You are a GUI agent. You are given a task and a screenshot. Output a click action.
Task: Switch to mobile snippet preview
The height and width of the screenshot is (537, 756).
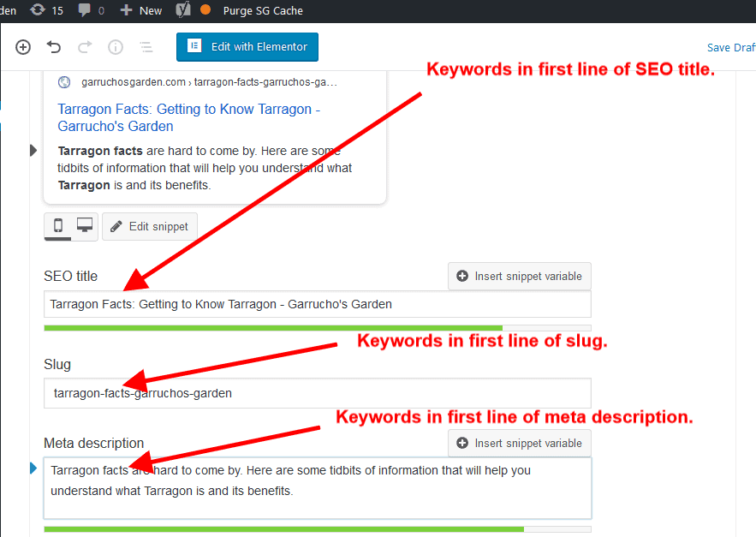[x=58, y=226]
